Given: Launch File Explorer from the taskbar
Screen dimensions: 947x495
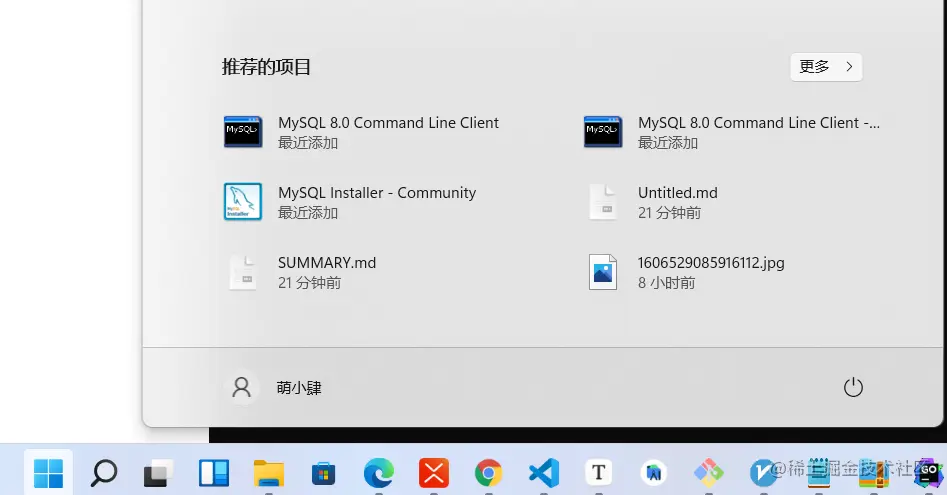Looking at the screenshot, I should [269, 473].
